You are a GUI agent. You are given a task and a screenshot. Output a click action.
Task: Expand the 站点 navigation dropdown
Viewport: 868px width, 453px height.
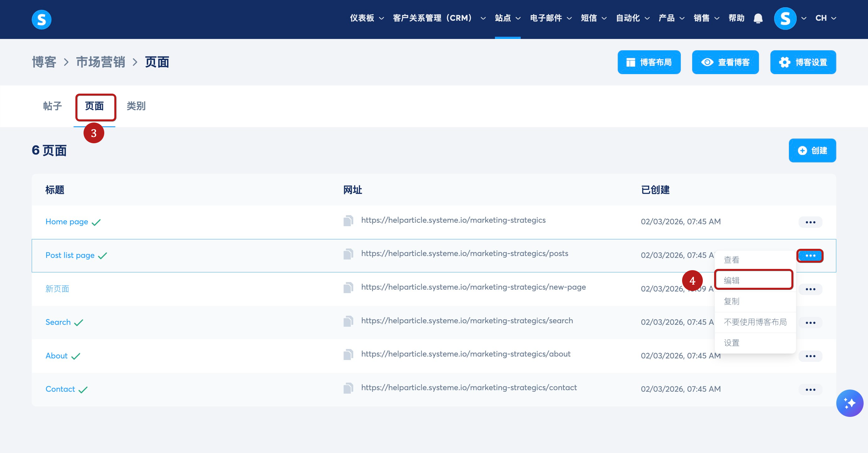coord(507,18)
